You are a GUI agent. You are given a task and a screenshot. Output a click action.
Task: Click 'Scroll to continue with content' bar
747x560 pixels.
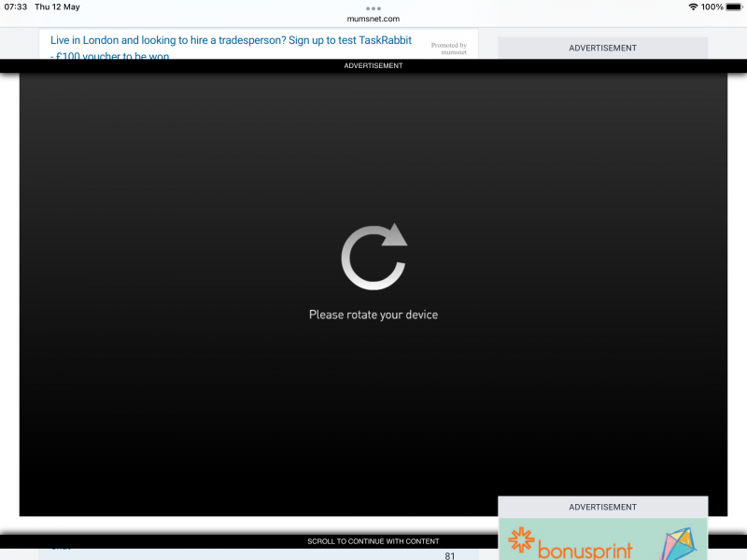coord(373,541)
